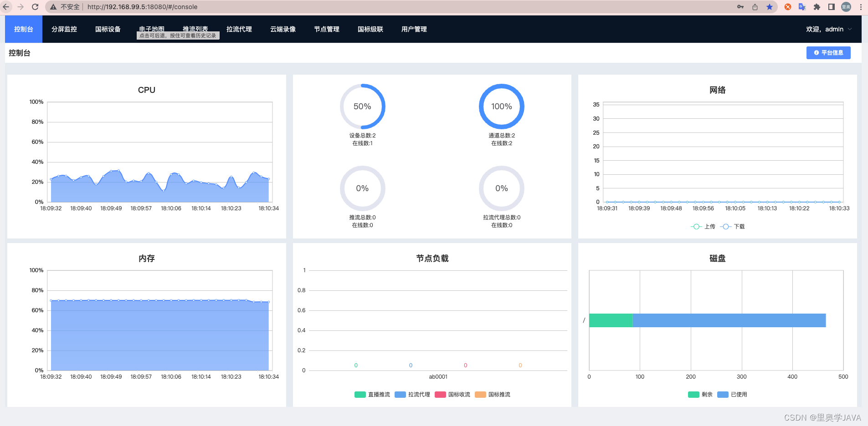Open the 电子地图 navigation tab
The width and height of the screenshot is (868, 426).
click(x=152, y=29)
